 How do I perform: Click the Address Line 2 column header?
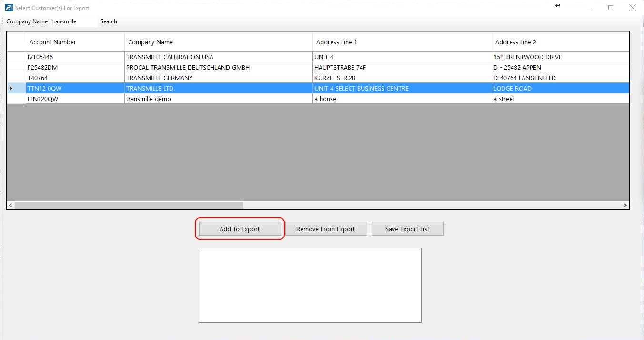pos(561,42)
